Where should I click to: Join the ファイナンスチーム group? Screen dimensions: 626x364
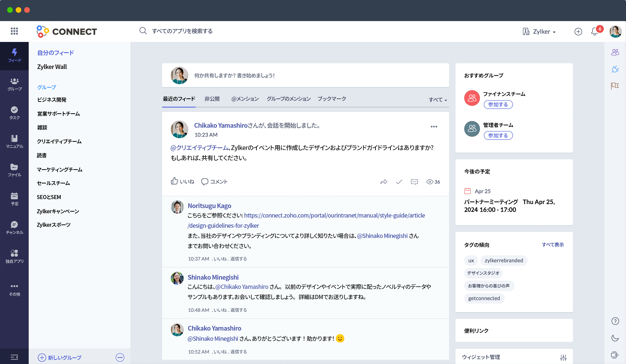pos(498,105)
